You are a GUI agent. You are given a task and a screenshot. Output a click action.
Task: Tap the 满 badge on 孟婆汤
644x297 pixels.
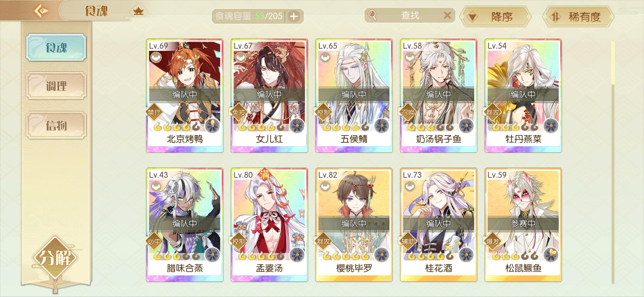coord(265,175)
